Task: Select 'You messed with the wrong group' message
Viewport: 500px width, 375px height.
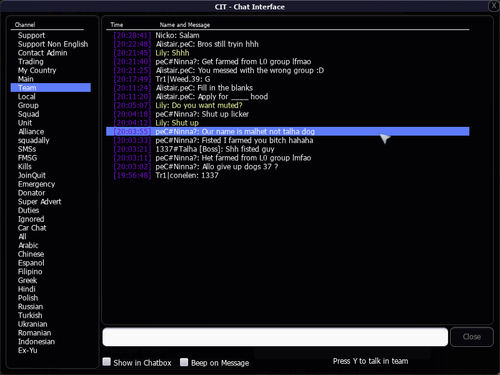Action: point(288,70)
